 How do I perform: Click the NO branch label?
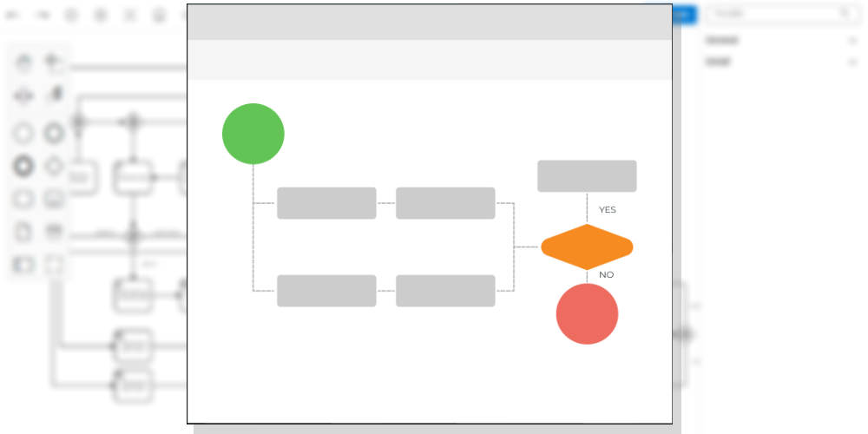coord(606,275)
